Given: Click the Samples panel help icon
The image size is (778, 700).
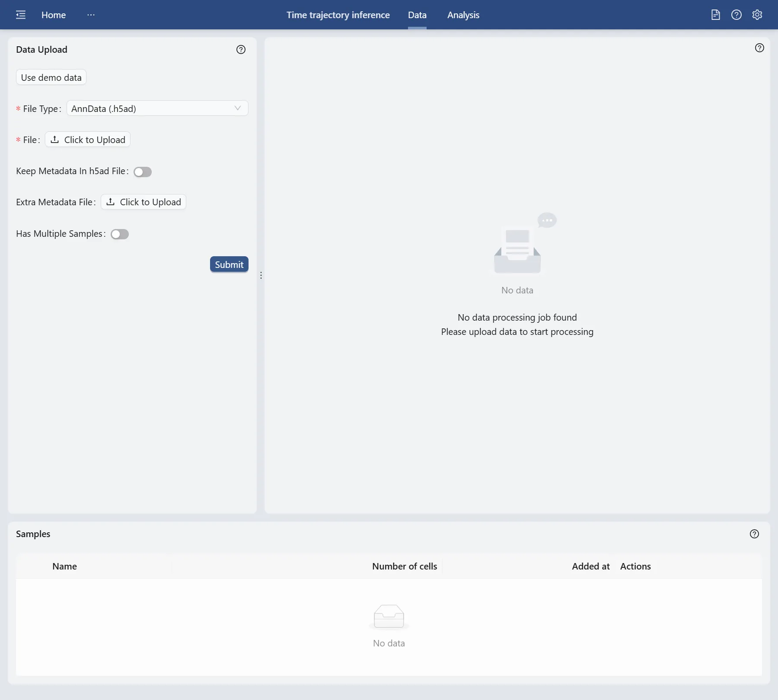Looking at the screenshot, I should pos(754,534).
